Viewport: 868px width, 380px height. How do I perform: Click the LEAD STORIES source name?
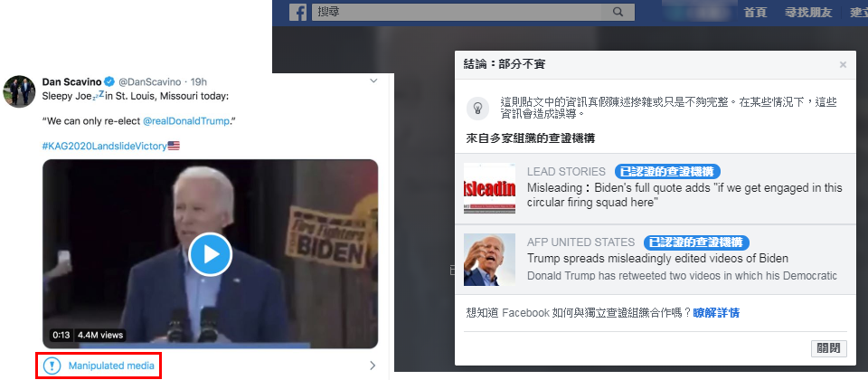point(566,172)
